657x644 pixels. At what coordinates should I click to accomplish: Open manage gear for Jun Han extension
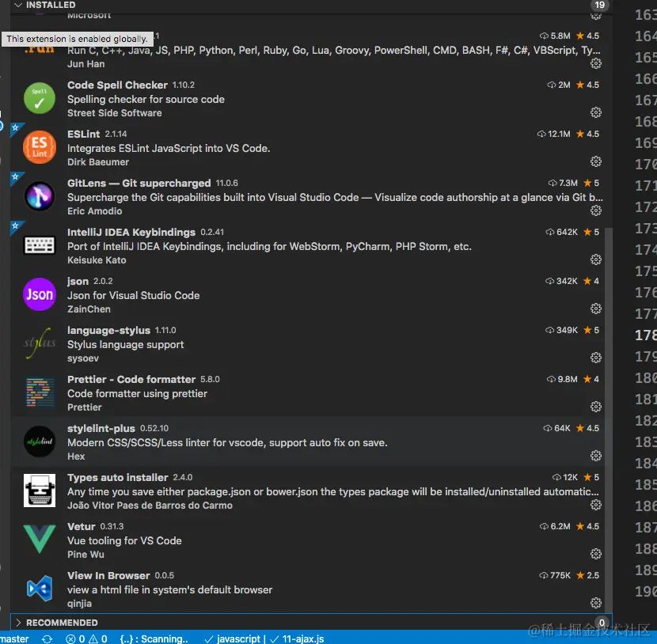(596, 63)
